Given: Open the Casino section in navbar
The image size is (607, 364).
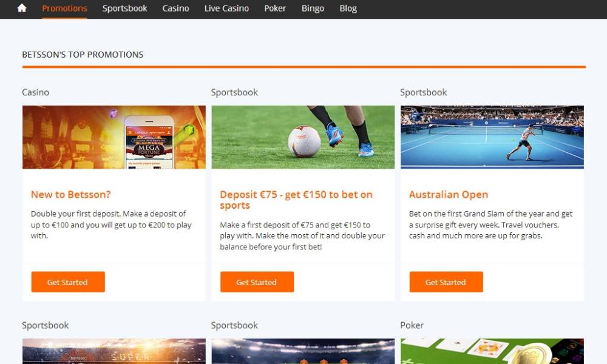Looking at the screenshot, I should coord(176,8).
